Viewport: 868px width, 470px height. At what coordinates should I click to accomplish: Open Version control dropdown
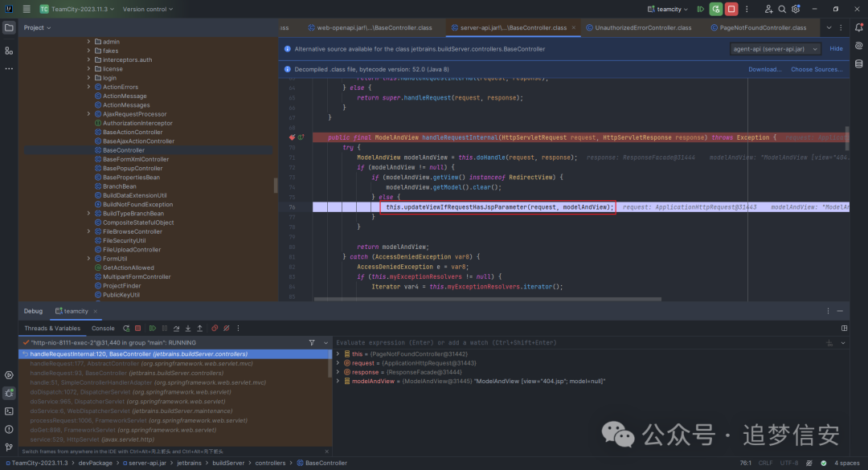(148, 9)
